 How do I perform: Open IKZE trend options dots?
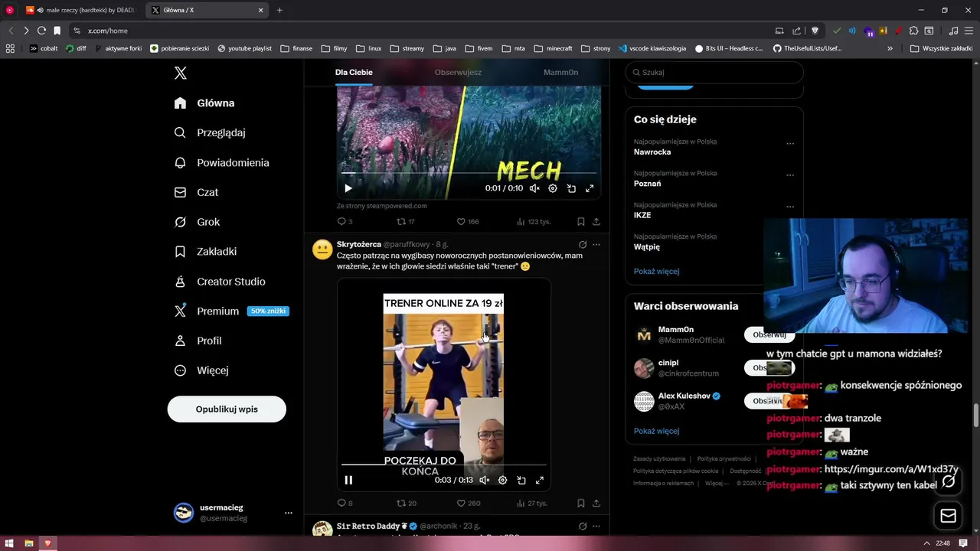pyautogui.click(x=790, y=207)
